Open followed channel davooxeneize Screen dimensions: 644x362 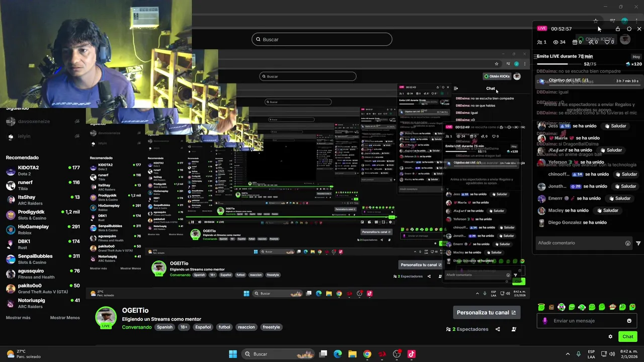pyautogui.click(x=43, y=121)
